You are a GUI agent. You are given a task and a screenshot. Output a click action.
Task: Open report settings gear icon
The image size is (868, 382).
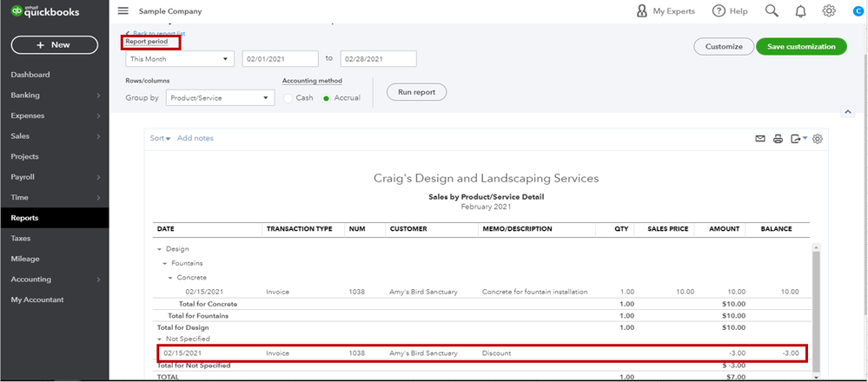coord(817,139)
